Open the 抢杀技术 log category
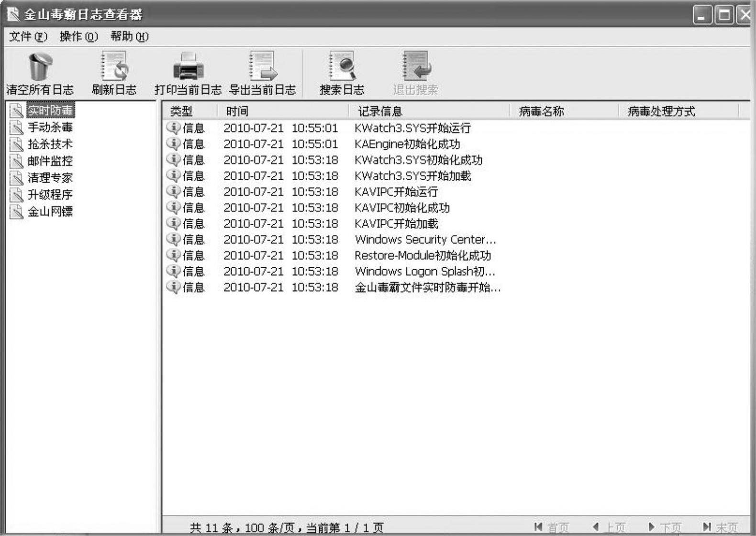This screenshot has width=756, height=536. pyautogui.click(x=50, y=144)
